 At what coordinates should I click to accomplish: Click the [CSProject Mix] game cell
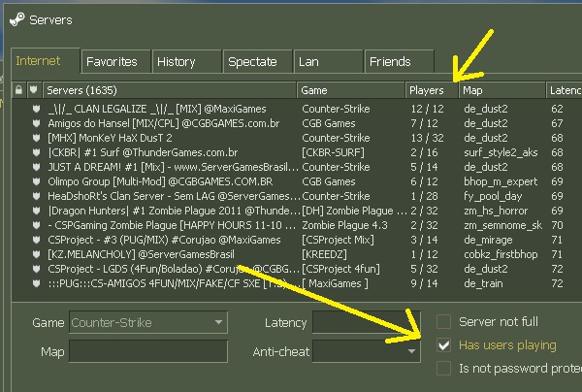tap(339, 240)
